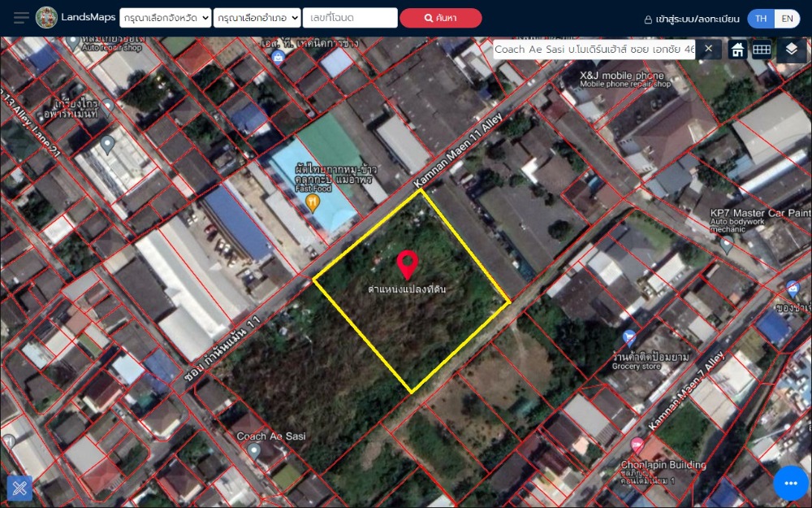The width and height of the screenshot is (812, 508).
Task: Open the district selection dropdown
Action: (257, 18)
